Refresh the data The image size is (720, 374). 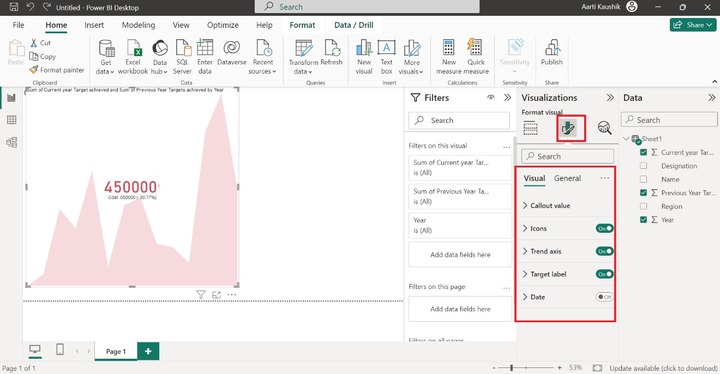(332, 52)
